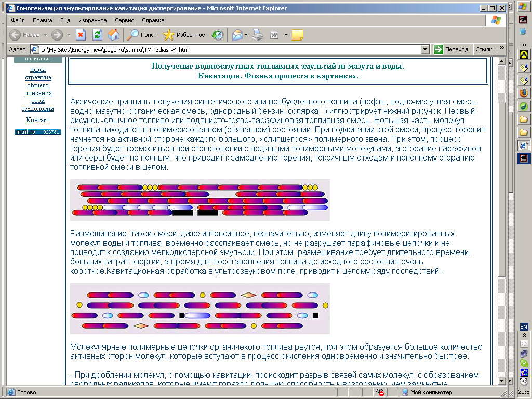Viewport: 532px width, 399px height.
Task: Print the page with the printer icon
Action: (258, 35)
